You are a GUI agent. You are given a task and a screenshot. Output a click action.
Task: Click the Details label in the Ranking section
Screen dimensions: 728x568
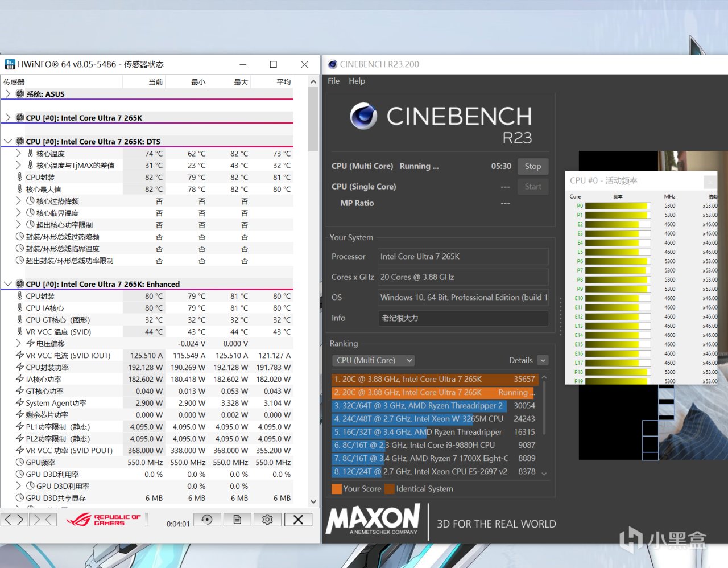[x=521, y=360]
